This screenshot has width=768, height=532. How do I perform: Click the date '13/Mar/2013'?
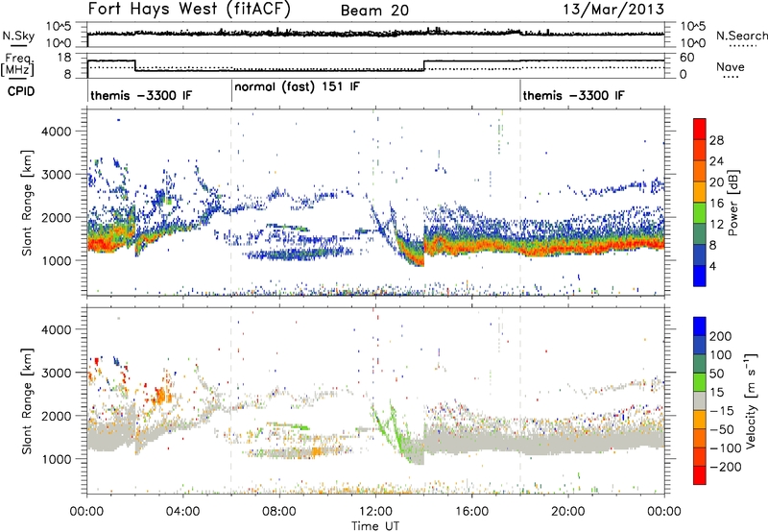pyautogui.click(x=613, y=9)
